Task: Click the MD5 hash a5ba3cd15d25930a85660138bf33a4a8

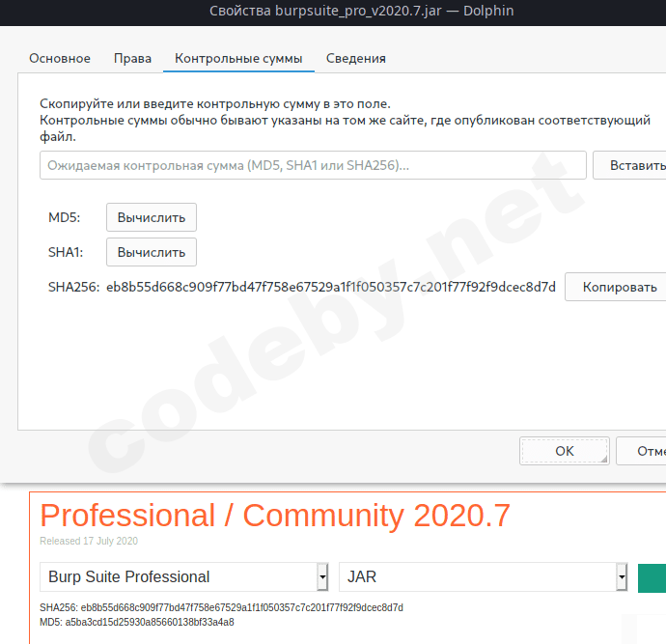Action: 150,622
